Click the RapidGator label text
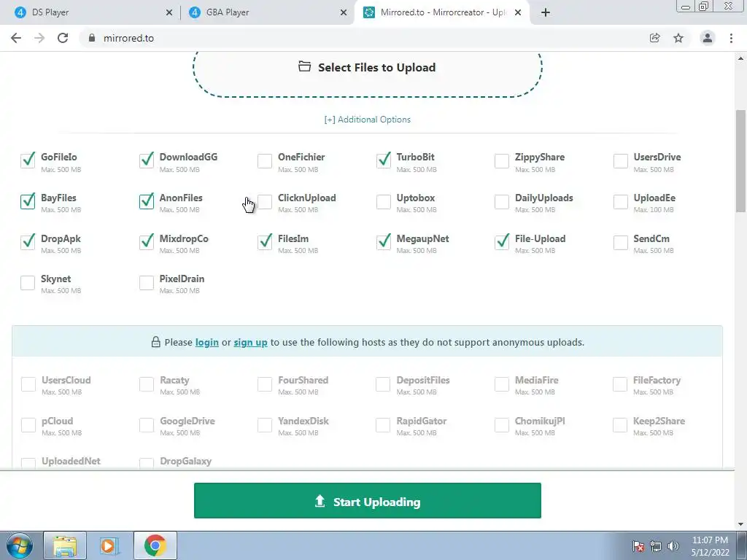Screen dimensions: 747x560 tap(421, 421)
